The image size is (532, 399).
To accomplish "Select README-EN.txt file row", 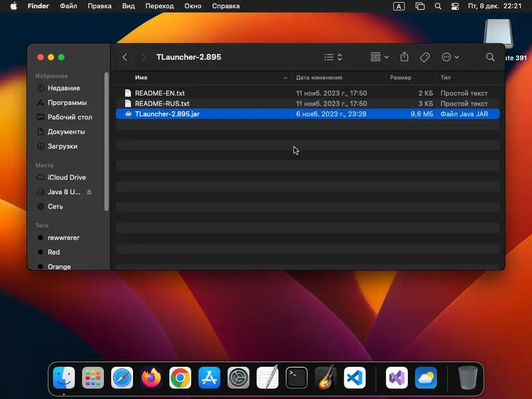I will pos(308,93).
